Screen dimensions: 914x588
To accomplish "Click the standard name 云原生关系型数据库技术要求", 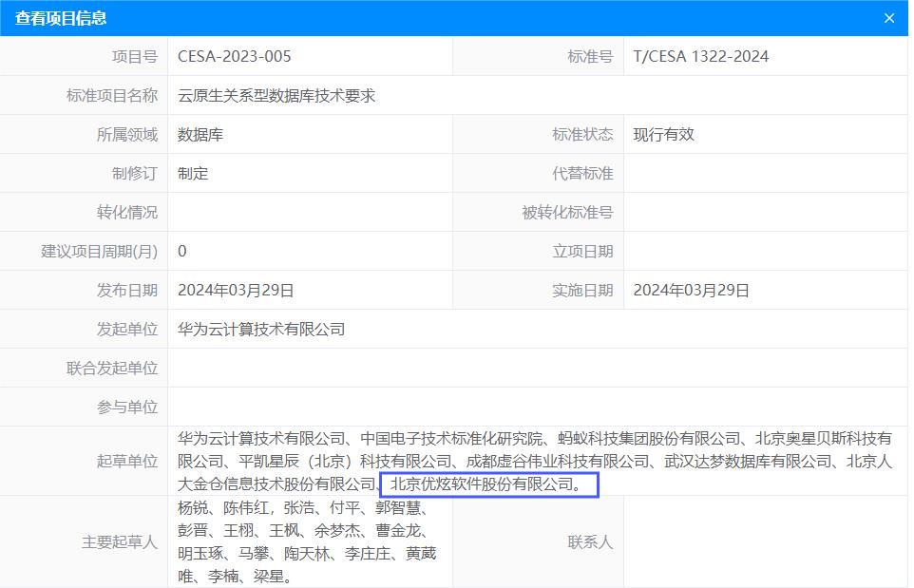I will [x=276, y=95].
